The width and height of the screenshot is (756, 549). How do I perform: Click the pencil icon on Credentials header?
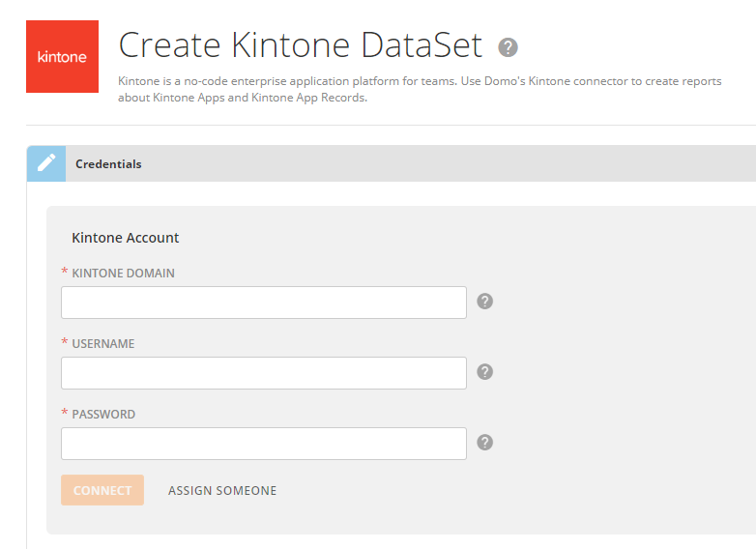46,163
